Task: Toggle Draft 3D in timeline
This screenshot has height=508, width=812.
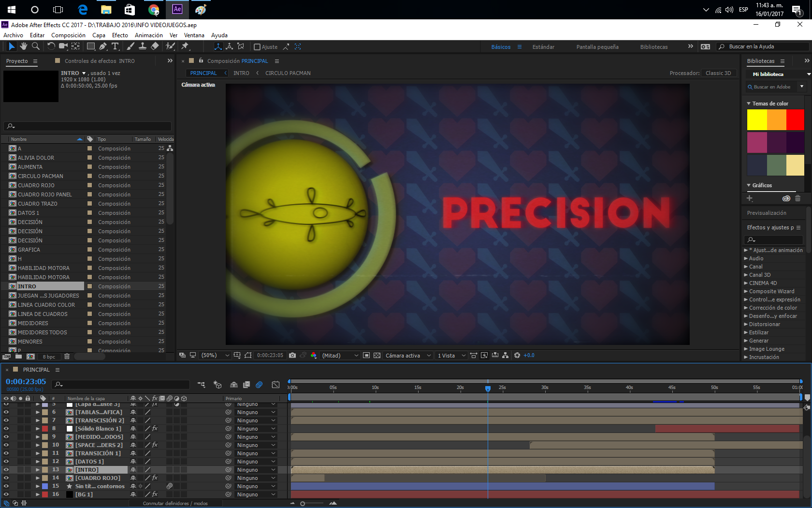Action: point(217,385)
